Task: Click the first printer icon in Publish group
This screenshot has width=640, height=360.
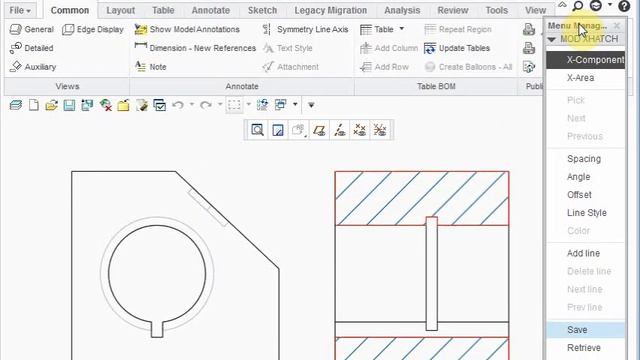Action: point(529,29)
